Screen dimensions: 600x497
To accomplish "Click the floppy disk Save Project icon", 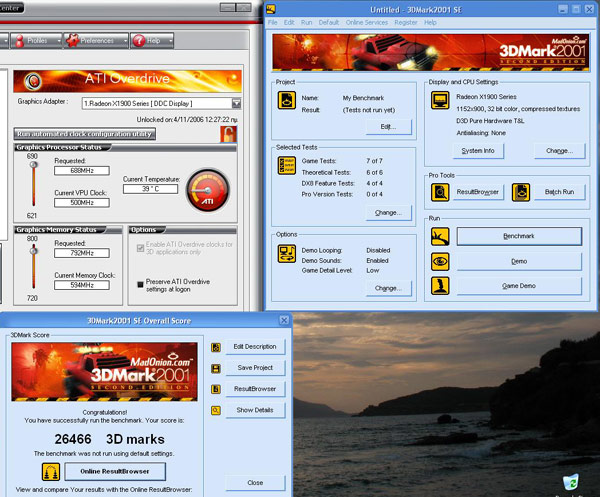I will (x=216, y=368).
